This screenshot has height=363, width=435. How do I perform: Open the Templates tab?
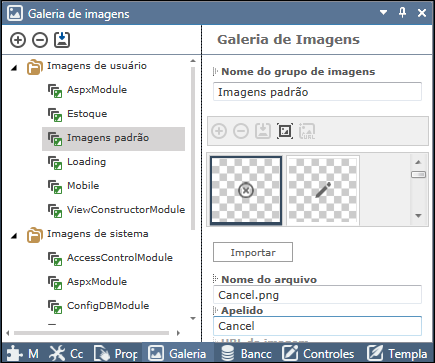pyautogui.click(x=397, y=354)
